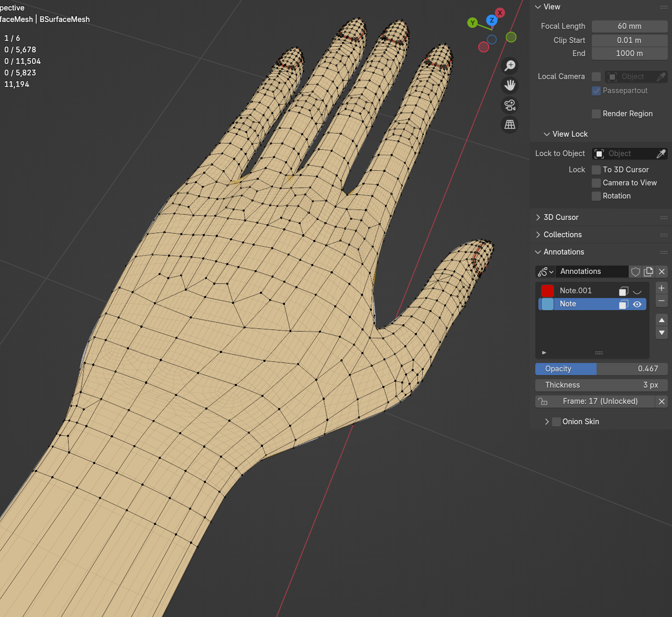Screen dimensions: 672x617
Task: Click the zoom view magnifier icon
Action: (510, 65)
